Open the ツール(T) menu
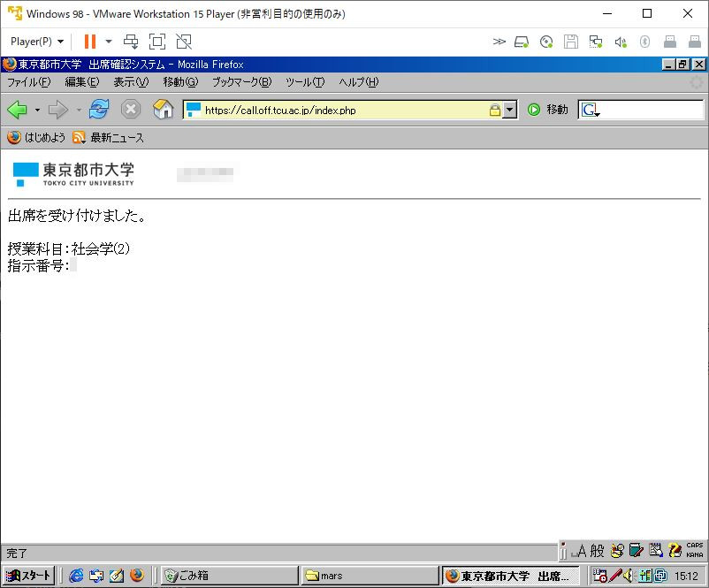This screenshot has width=709, height=588. (x=305, y=82)
